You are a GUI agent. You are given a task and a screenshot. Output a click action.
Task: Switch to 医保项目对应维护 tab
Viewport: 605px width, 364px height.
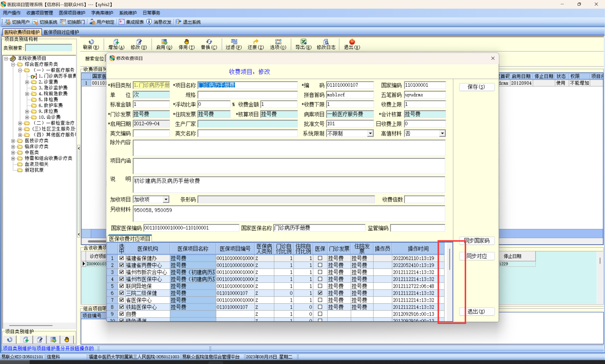click(x=61, y=32)
